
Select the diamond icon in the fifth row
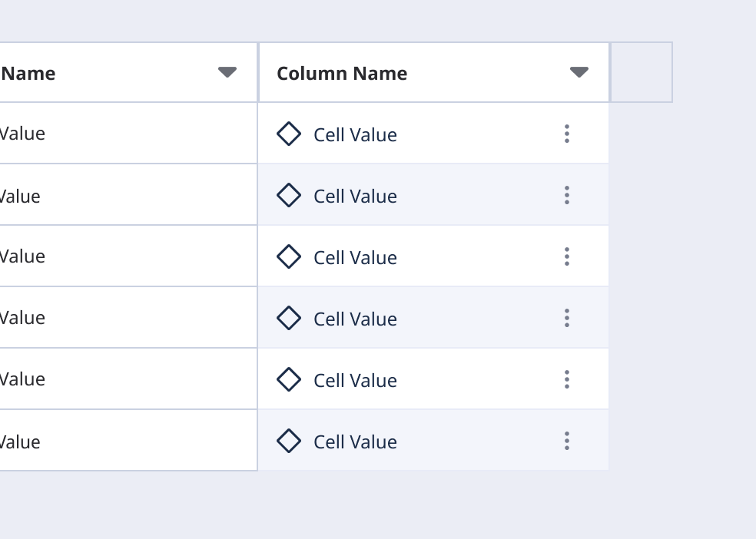click(x=288, y=379)
